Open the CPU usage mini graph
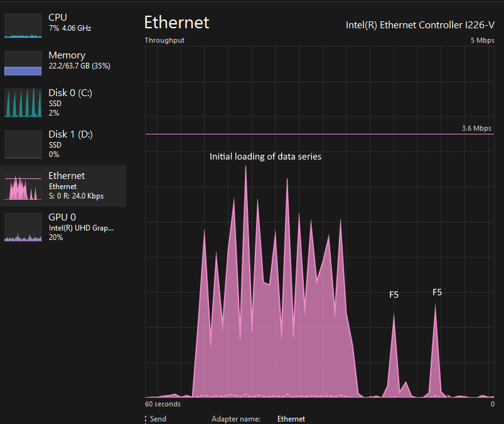The height and width of the screenshot is (424, 504). click(23, 25)
